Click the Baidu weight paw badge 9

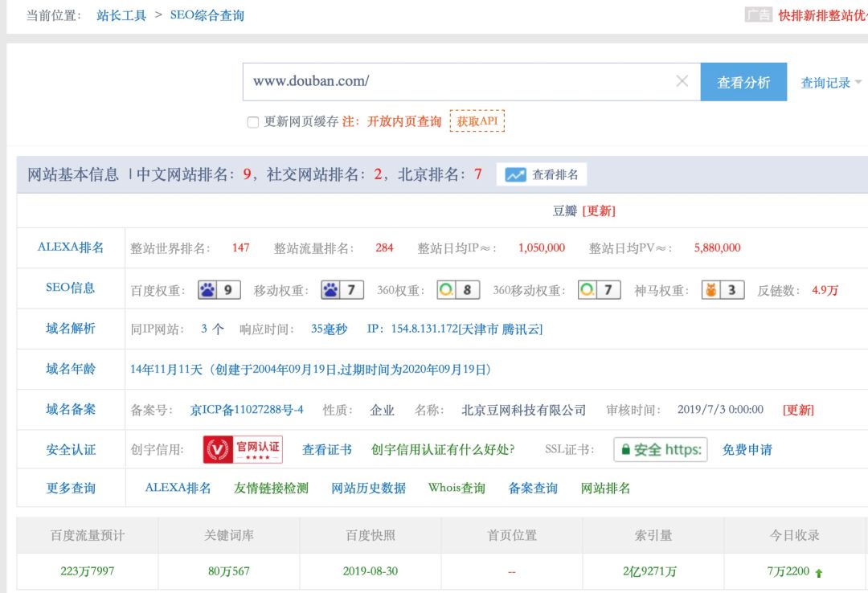(219, 290)
